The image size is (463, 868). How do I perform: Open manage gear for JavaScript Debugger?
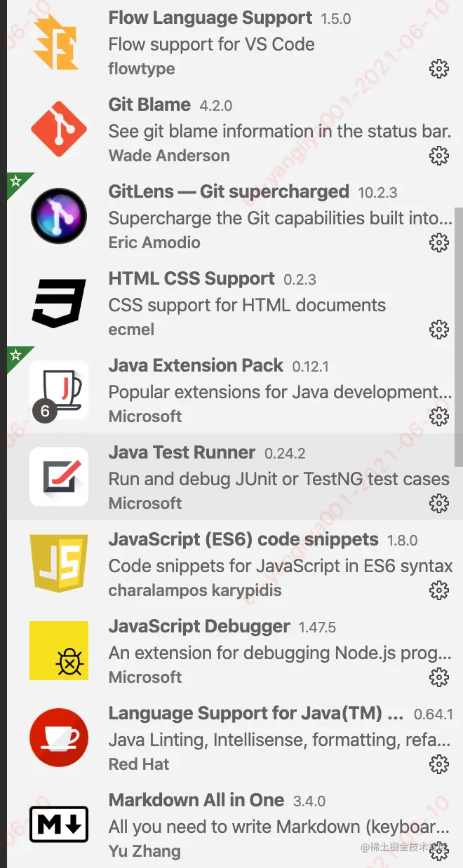[438, 677]
